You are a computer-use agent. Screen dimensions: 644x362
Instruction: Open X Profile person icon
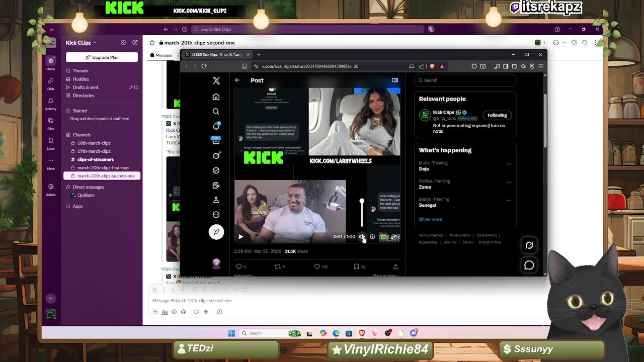point(216,200)
